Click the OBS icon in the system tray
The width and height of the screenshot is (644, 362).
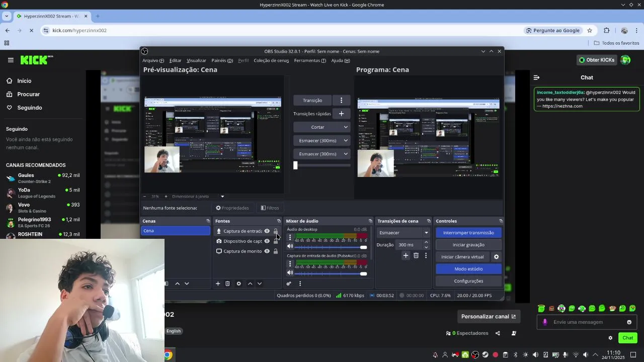(x=475, y=355)
